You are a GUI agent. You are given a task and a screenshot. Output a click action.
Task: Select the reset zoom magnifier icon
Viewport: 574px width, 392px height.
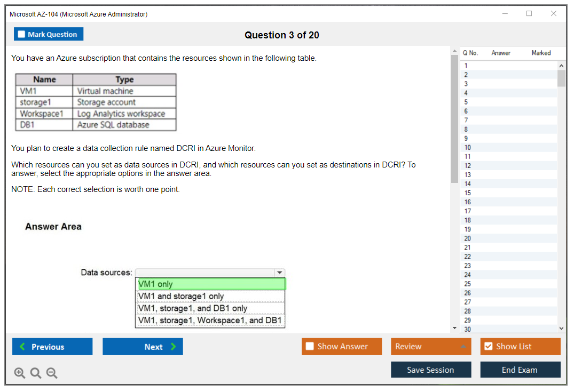[x=36, y=373]
